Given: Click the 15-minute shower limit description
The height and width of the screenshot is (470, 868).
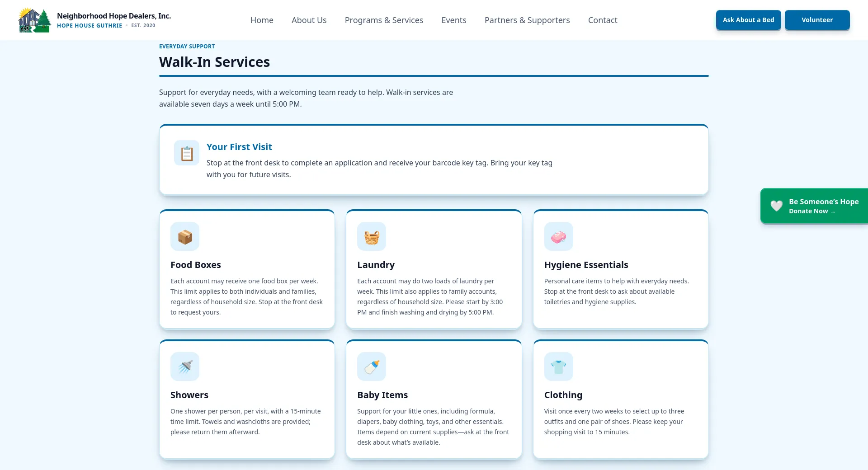Looking at the screenshot, I should (245, 422).
